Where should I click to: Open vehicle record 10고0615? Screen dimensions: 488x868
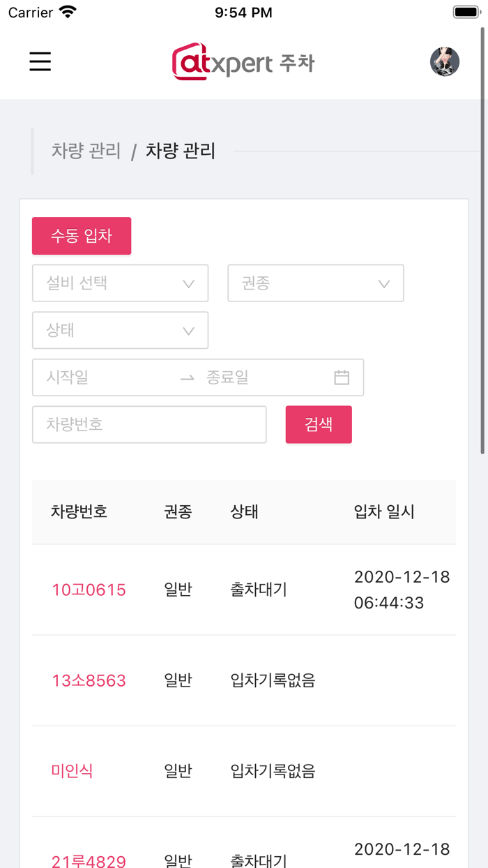[88, 590]
